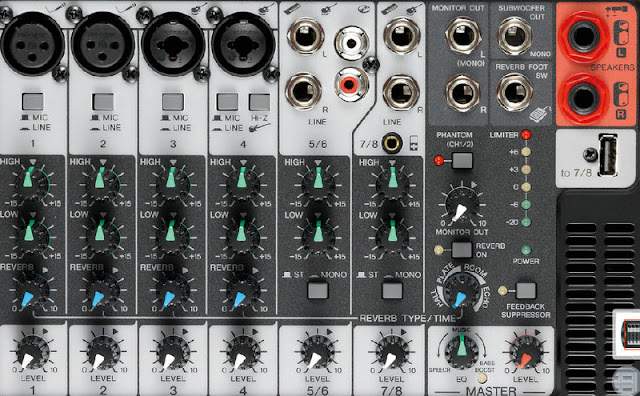Image resolution: width=640 pixels, height=396 pixels.
Task: Click the channel 2 REVERB send knob
Action: tap(101, 289)
